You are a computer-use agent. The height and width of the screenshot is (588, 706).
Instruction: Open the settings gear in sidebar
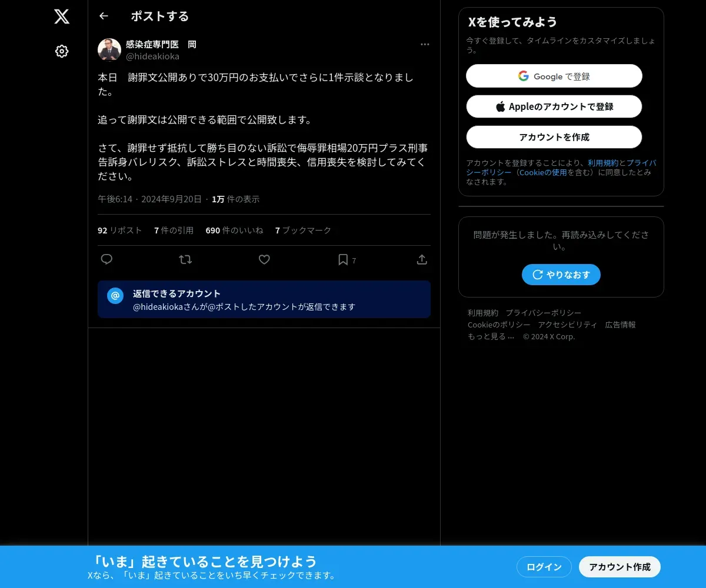pos(62,51)
